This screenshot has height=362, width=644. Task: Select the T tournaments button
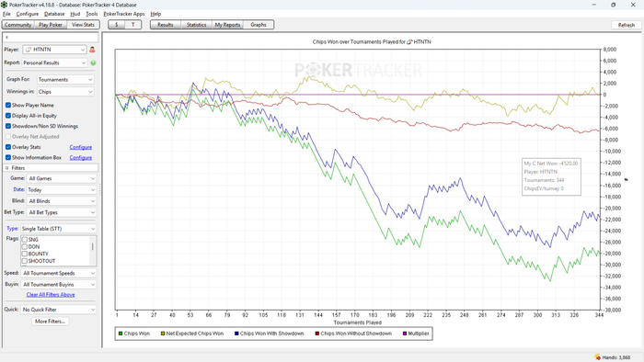(133, 25)
